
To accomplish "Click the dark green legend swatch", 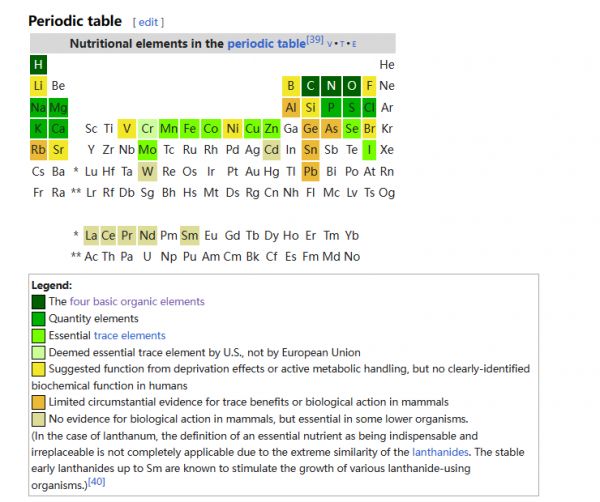I will tap(38, 301).
